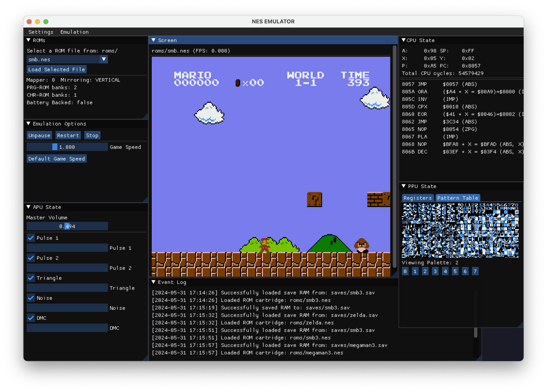This screenshot has width=547, height=392.
Task: Reset to Default Game Speed
Action: pos(56,159)
